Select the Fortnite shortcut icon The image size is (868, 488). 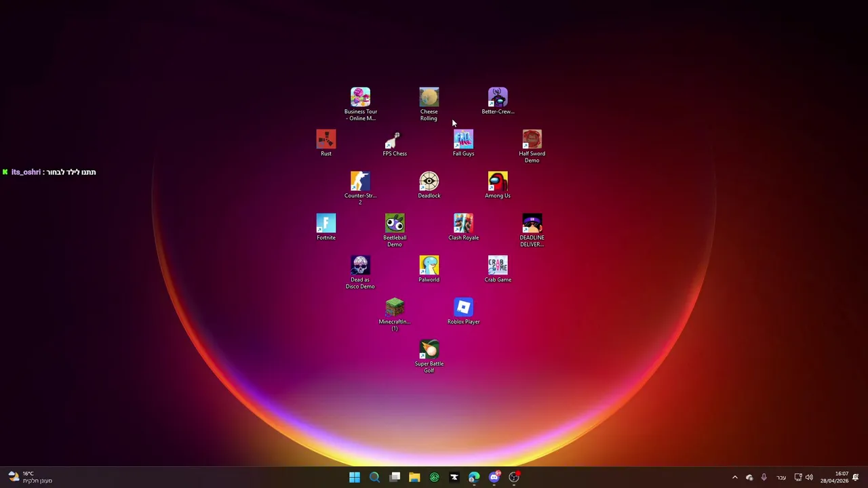click(x=326, y=227)
